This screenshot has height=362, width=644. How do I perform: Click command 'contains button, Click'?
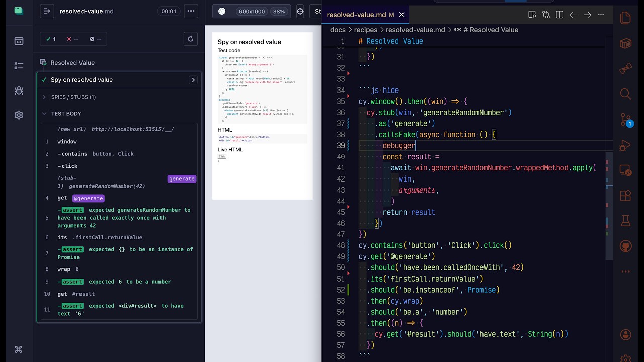tap(119, 154)
